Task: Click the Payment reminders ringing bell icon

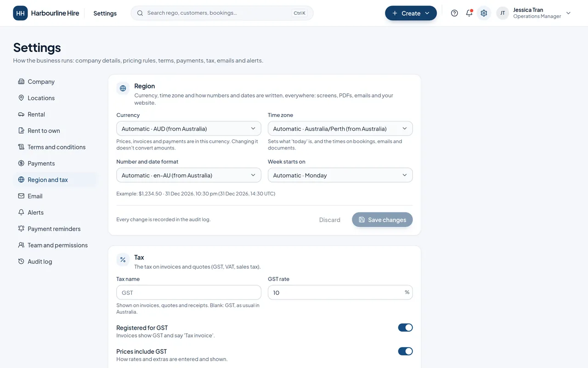Action: [x=21, y=229]
